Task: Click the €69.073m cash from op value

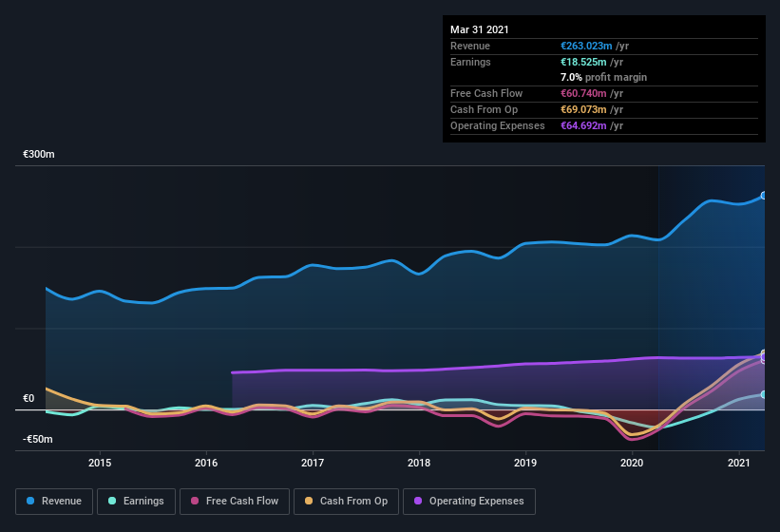Action: [583, 109]
